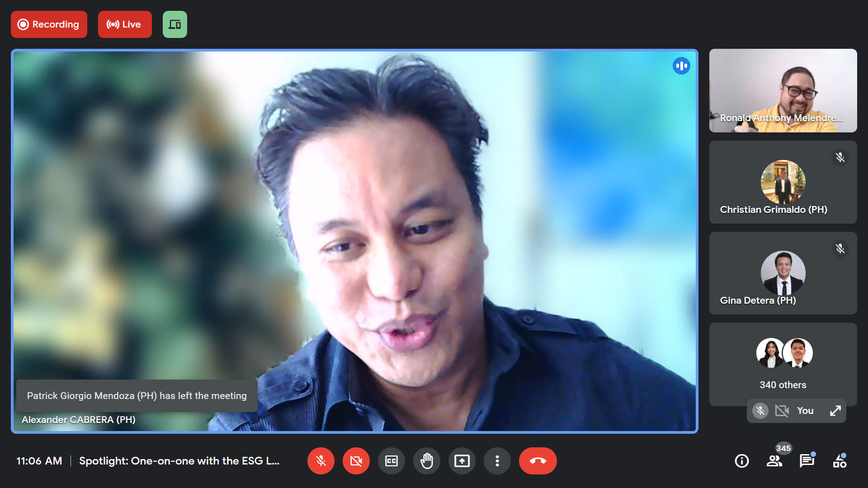Click the camera-off icon in the You tile
This screenshot has height=488, width=868.
782,411
